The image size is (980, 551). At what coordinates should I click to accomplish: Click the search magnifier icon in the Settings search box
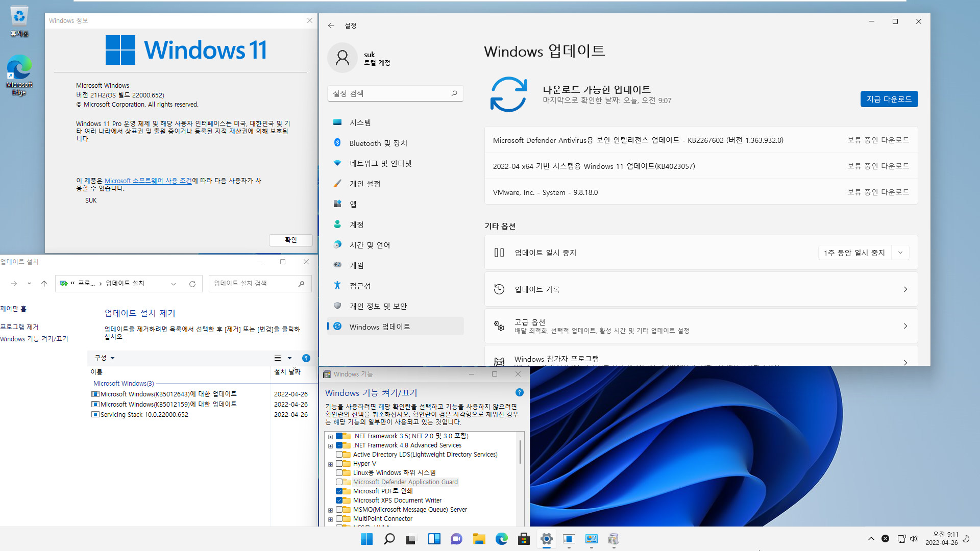pyautogui.click(x=454, y=93)
